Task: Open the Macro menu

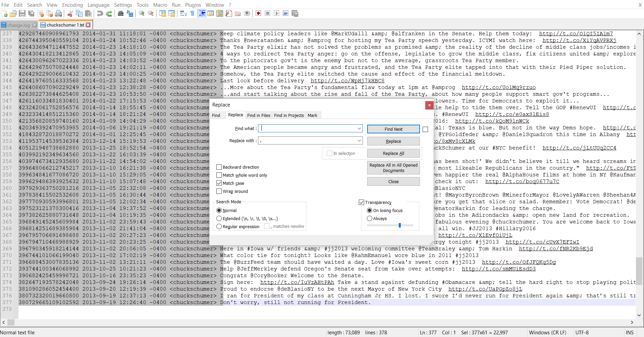Action: (160, 5)
